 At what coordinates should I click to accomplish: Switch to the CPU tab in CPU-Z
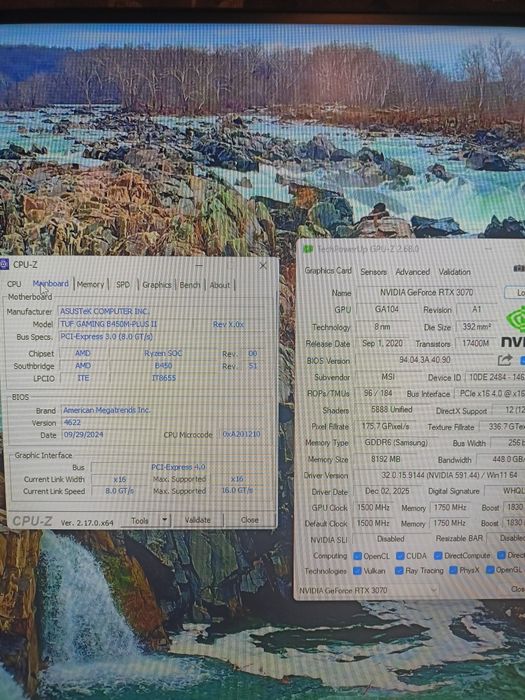[x=14, y=284]
